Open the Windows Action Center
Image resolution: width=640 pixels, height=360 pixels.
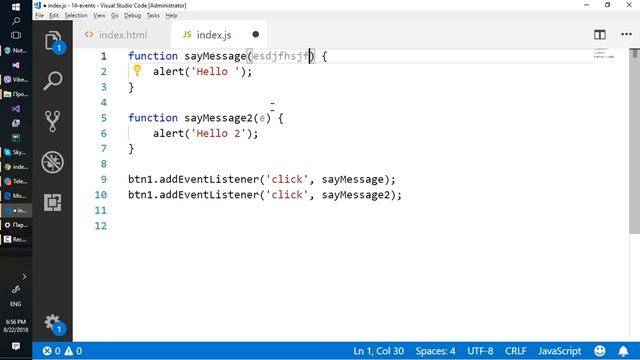(16, 346)
